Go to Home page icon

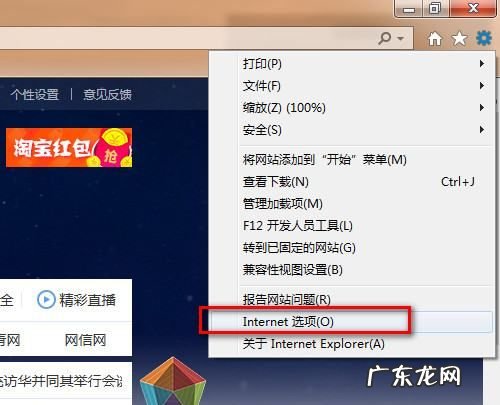(x=435, y=39)
